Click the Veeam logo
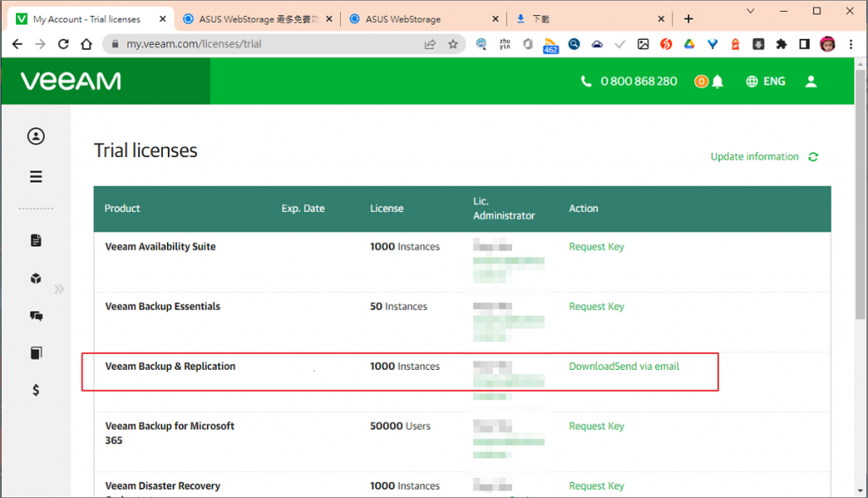868x498 pixels. coord(71,81)
